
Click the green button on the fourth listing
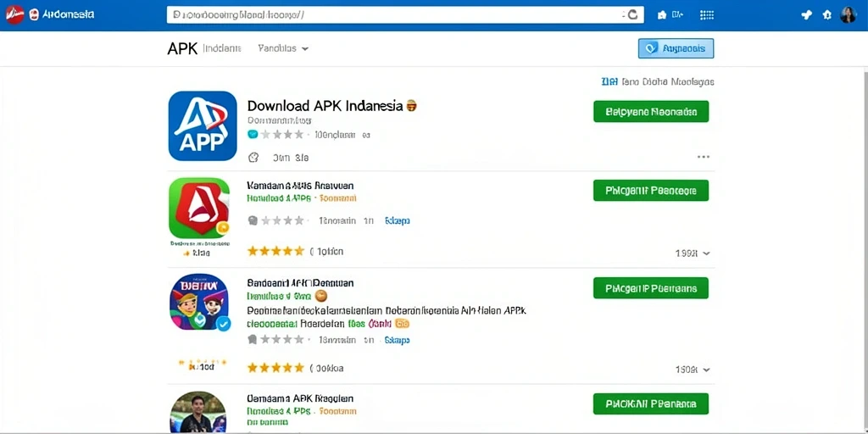(651, 403)
